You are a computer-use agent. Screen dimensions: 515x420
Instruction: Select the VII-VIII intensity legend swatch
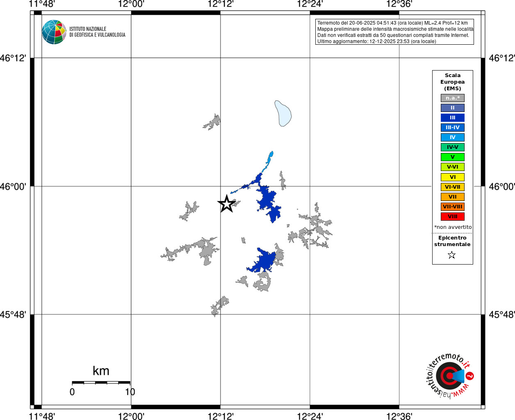pos(453,207)
